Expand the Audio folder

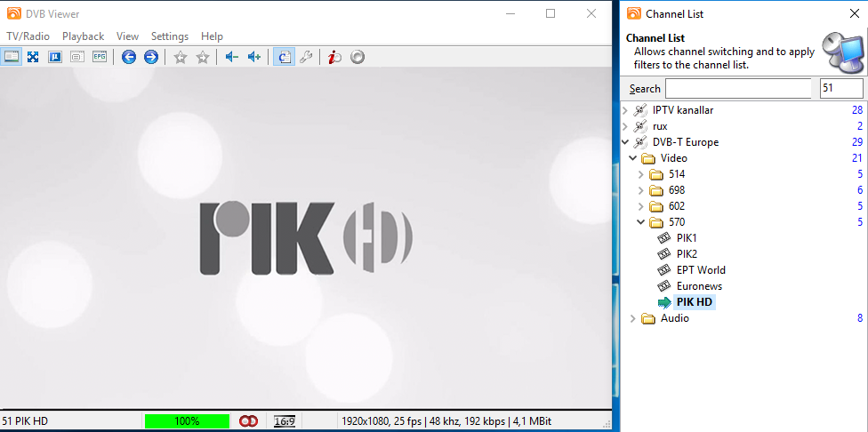[x=633, y=318]
